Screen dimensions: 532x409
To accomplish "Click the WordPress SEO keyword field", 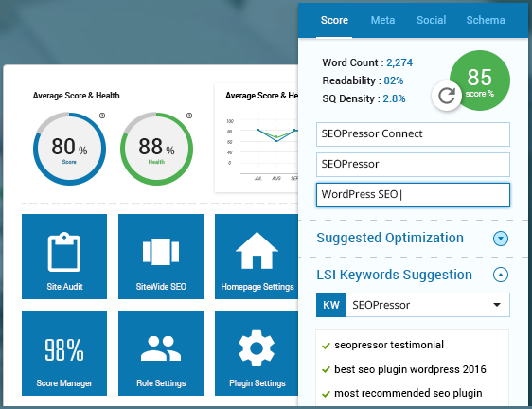I will 413,195.
